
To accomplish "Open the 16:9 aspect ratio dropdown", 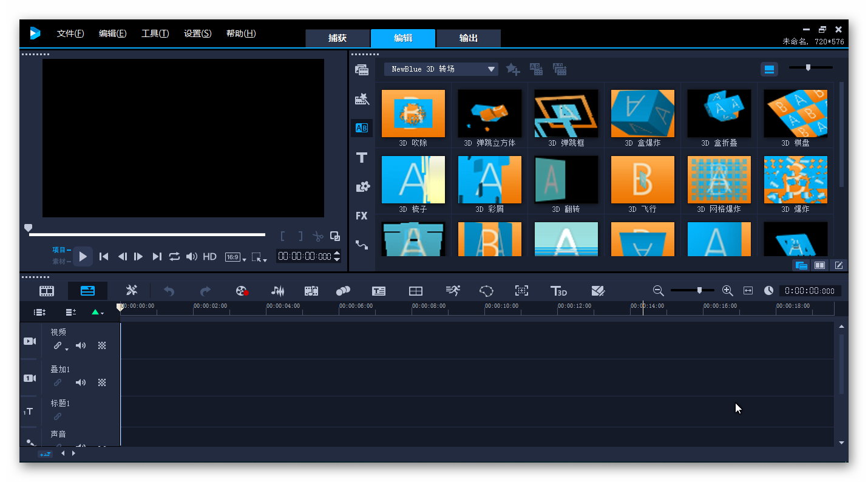I will 236,257.
